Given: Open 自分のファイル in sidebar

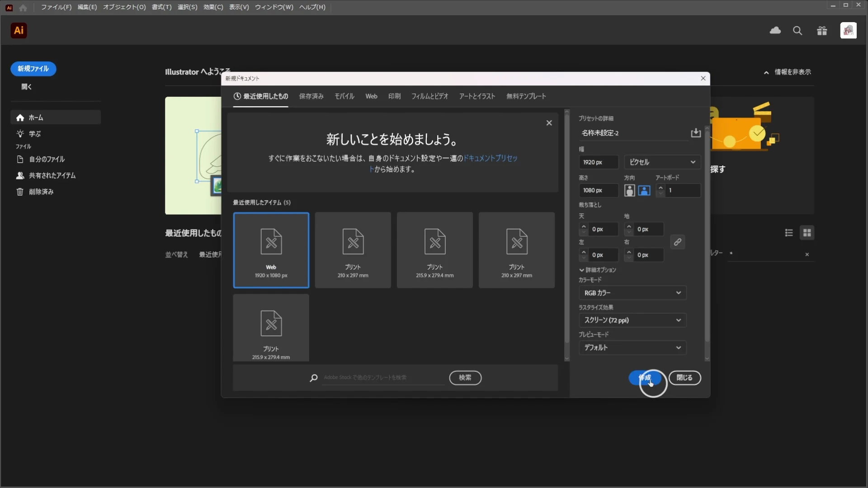Looking at the screenshot, I should pyautogui.click(x=47, y=159).
